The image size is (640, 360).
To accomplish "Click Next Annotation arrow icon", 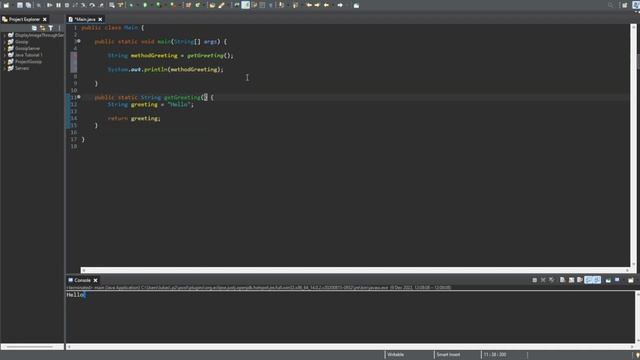I will coord(282,5).
